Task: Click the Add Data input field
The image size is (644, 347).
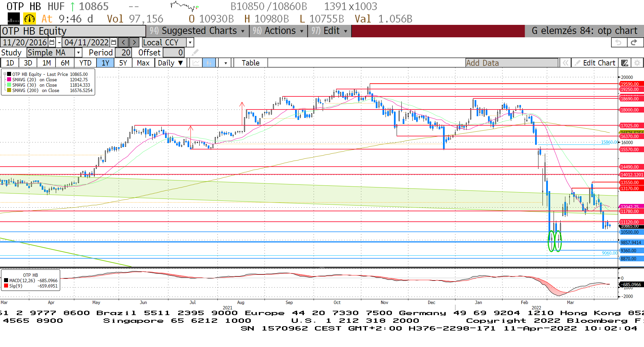Action: click(x=512, y=63)
